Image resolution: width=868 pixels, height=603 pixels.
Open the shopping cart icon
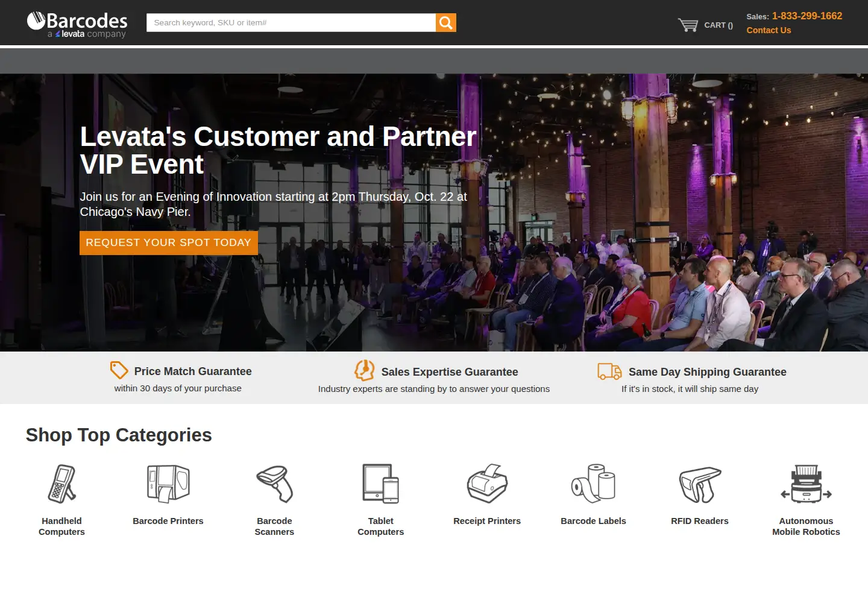688,25
